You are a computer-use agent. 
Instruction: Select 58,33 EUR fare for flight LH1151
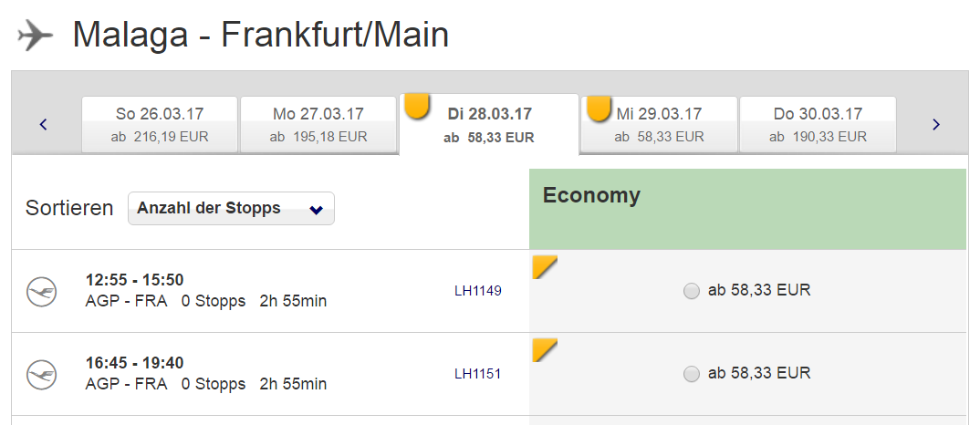point(692,374)
